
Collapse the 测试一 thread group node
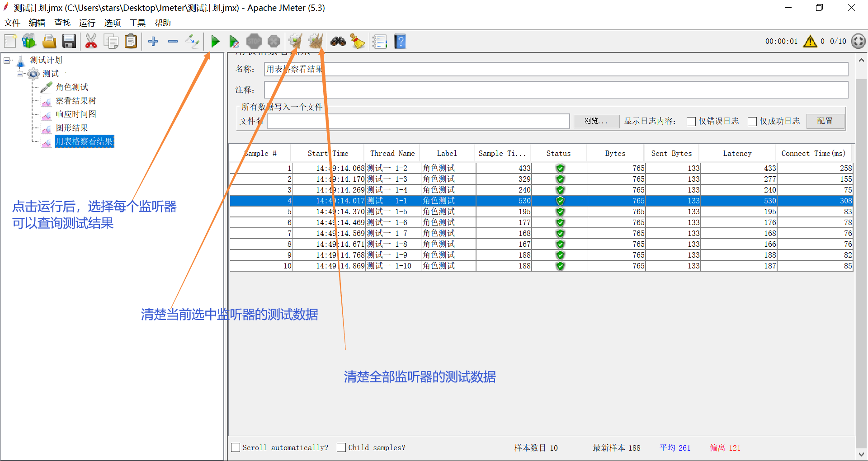pos(20,74)
